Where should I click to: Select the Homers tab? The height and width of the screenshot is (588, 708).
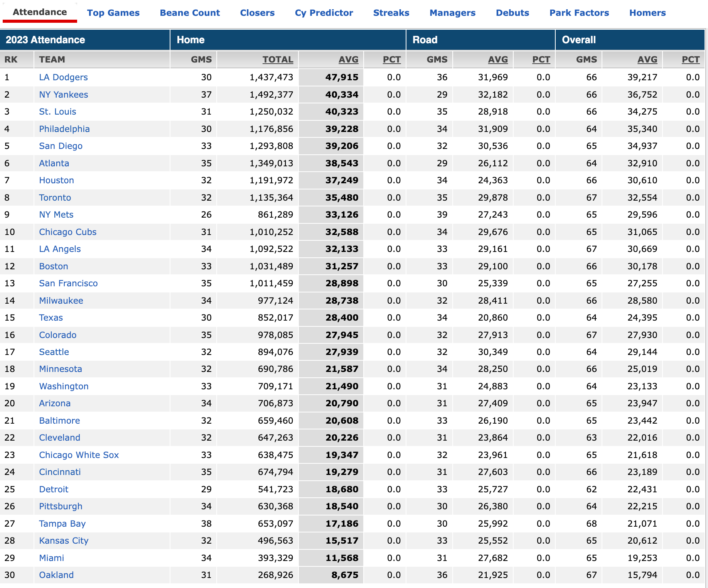[647, 13]
